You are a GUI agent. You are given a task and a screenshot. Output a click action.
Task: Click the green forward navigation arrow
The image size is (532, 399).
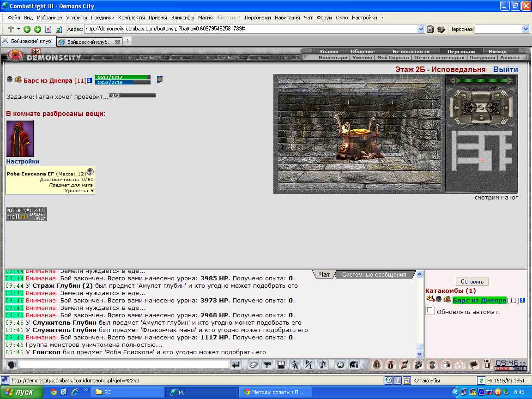[37, 29]
